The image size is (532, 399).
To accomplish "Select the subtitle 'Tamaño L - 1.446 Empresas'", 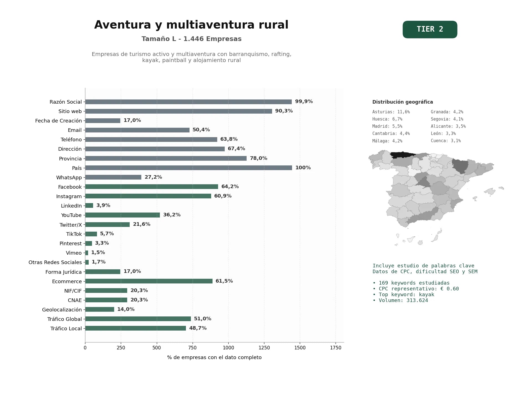I will click(x=191, y=39).
